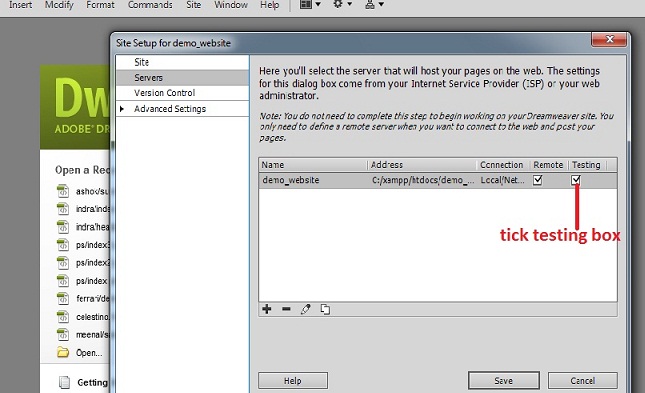
Task: Open the gear extension menu dropdown
Action: click(x=342, y=5)
